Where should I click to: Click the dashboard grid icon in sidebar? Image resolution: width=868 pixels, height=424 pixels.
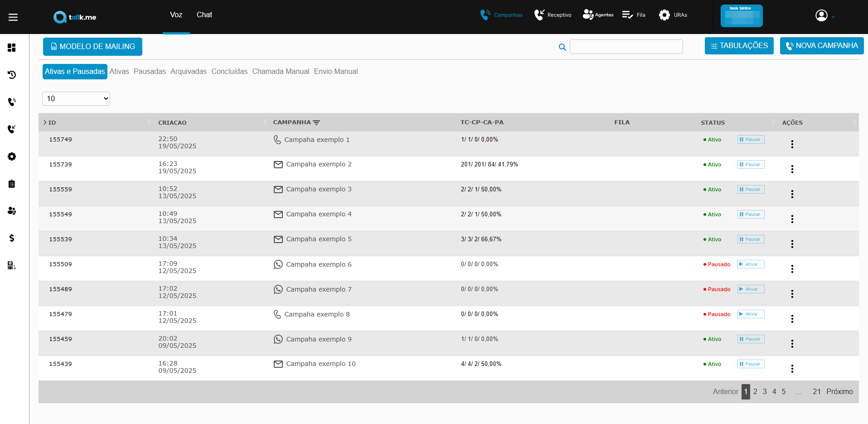click(12, 48)
